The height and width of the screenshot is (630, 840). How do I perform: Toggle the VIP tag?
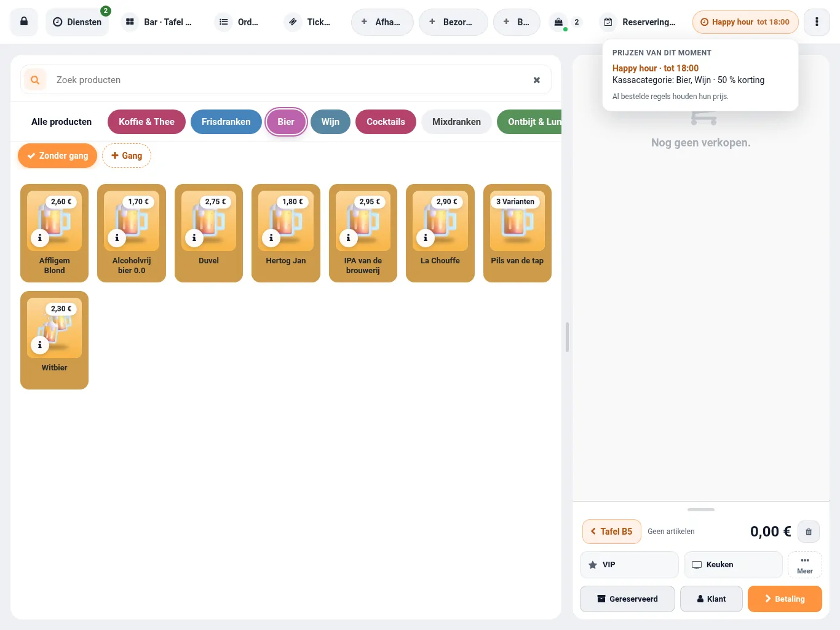point(629,565)
